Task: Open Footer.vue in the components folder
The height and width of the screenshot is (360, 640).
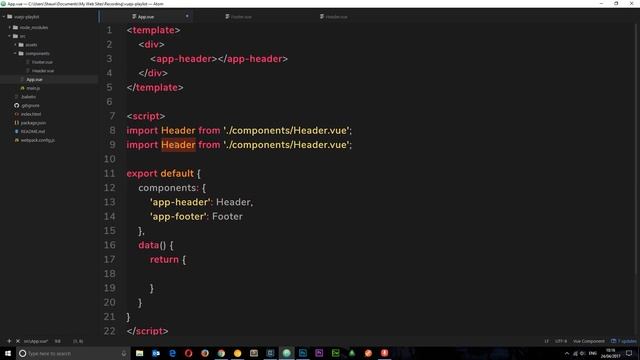Action: [x=42, y=62]
